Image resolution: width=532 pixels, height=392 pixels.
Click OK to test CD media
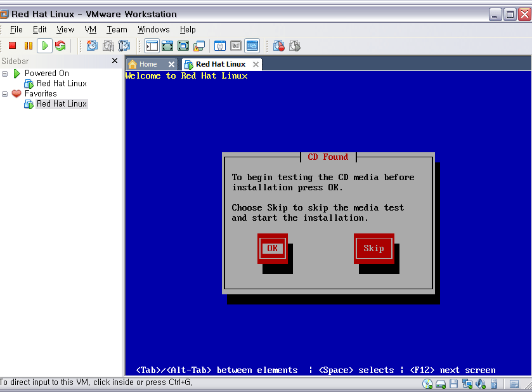pos(273,249)
